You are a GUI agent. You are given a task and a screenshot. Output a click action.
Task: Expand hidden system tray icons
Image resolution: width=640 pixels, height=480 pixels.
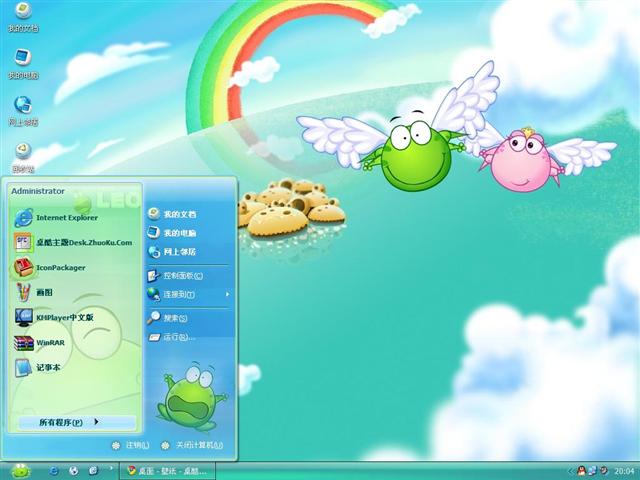coord(570,471)
